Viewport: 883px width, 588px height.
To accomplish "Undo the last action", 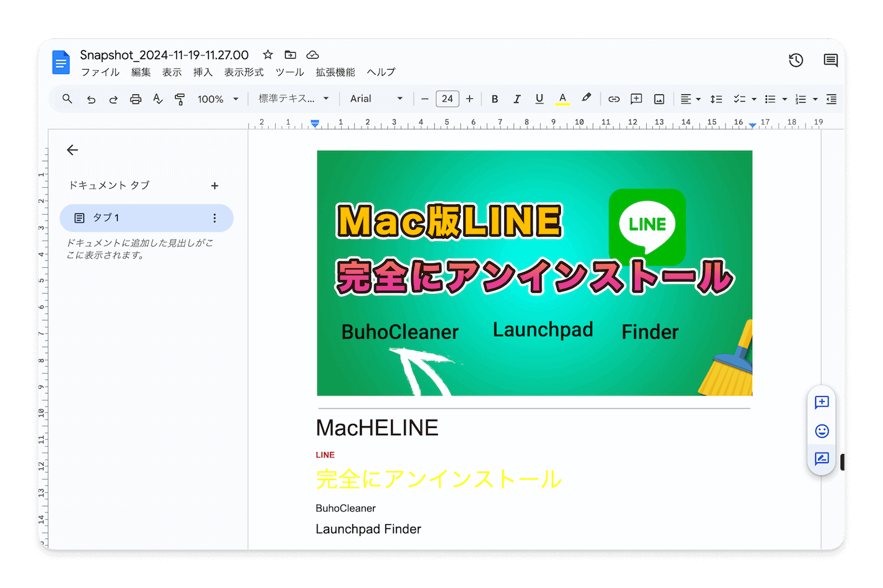I will tap(91, 99).
